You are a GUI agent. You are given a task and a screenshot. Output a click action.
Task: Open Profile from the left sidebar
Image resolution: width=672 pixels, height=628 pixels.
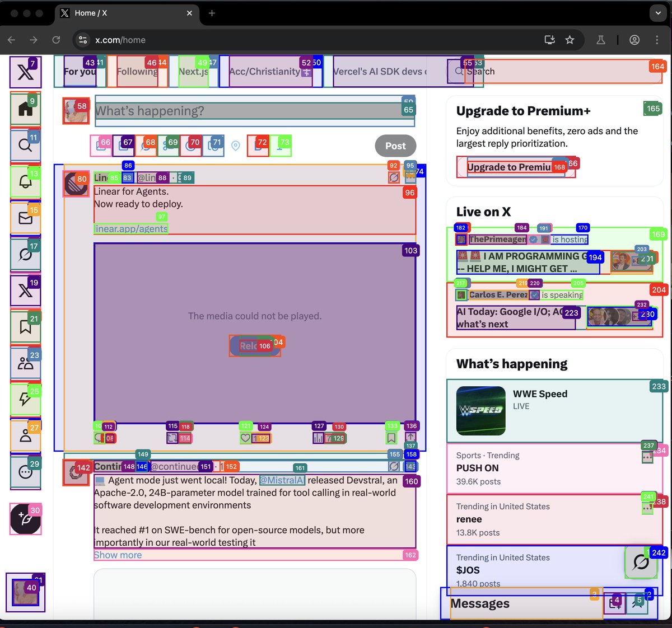[x=25, y=436]
